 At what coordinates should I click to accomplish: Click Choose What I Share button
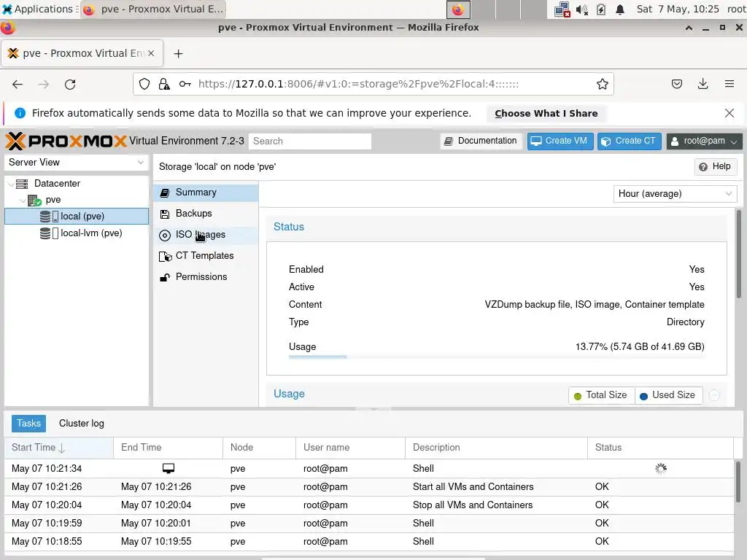(546, 113)
